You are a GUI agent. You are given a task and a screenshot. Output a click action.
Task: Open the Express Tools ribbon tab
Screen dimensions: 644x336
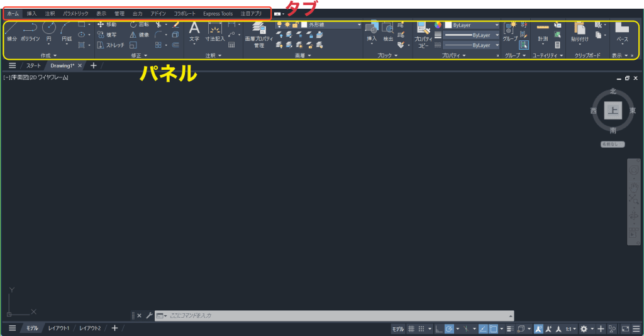(x=218, y=14)
